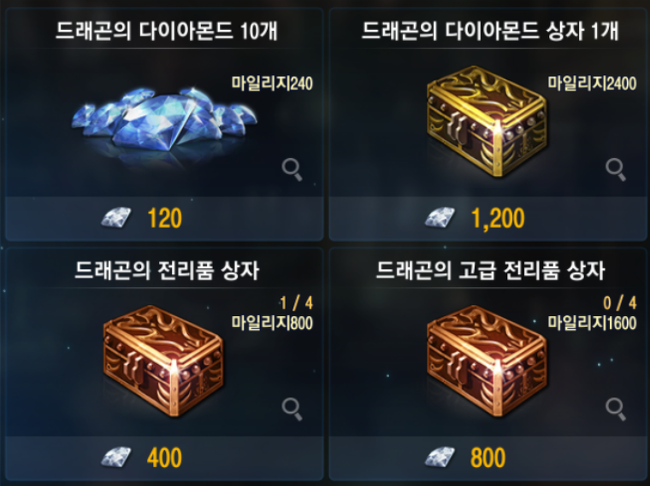
Task: Click the 마일리지2400 label
Action: (x=592, y=83)
